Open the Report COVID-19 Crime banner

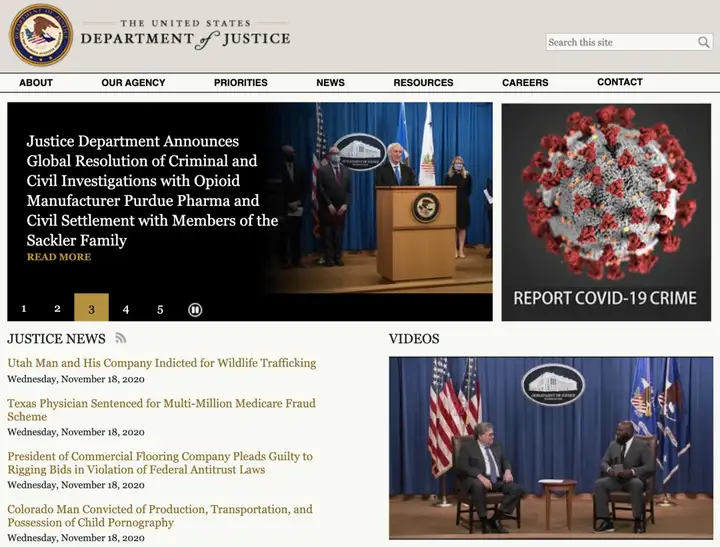pos(606,212)
